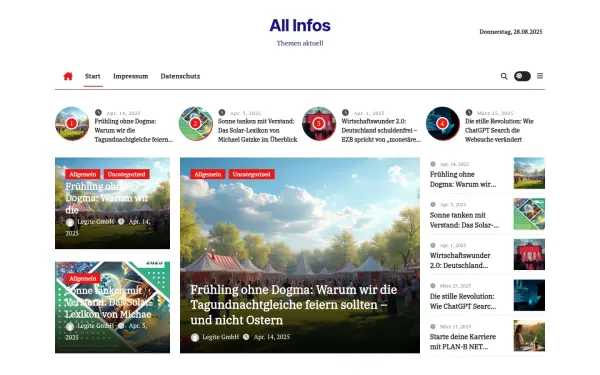Open sidebar item 'Starte deine Karriere mit PLAN-B NET…'
Image resolution: width=600 pixels, height=375 pixels.
(463, 342)
